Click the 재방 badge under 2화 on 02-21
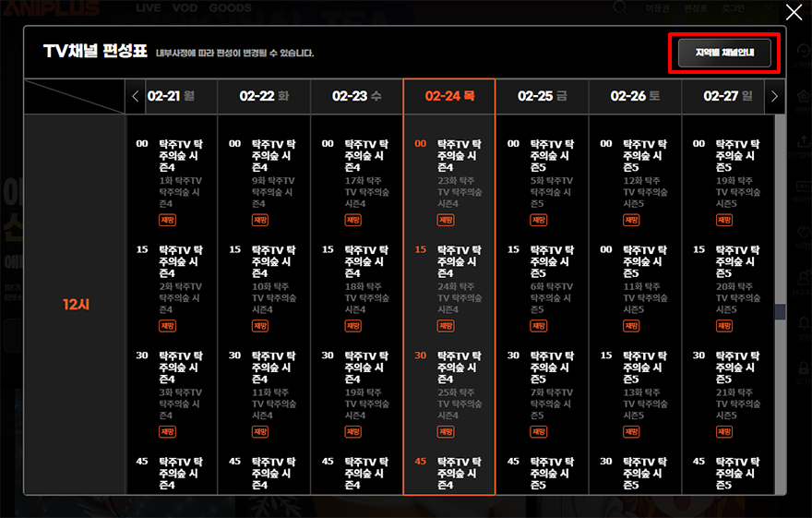812x518 pixels. coord(167,326)
